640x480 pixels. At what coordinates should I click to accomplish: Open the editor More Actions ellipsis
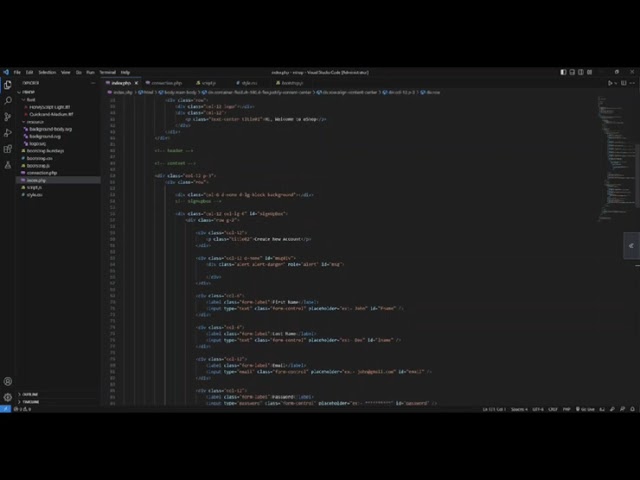pyautogui.click(x=632, y=83)
